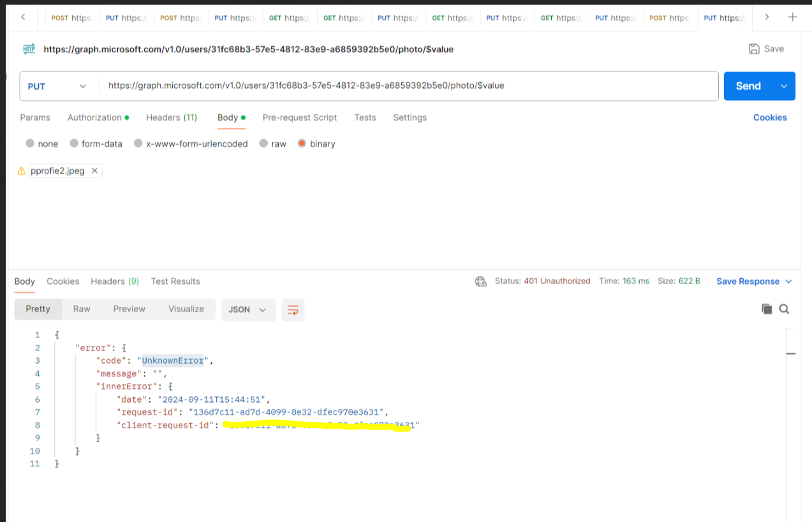Select the x-www-form-urlencoded body type

coord(138,144)
